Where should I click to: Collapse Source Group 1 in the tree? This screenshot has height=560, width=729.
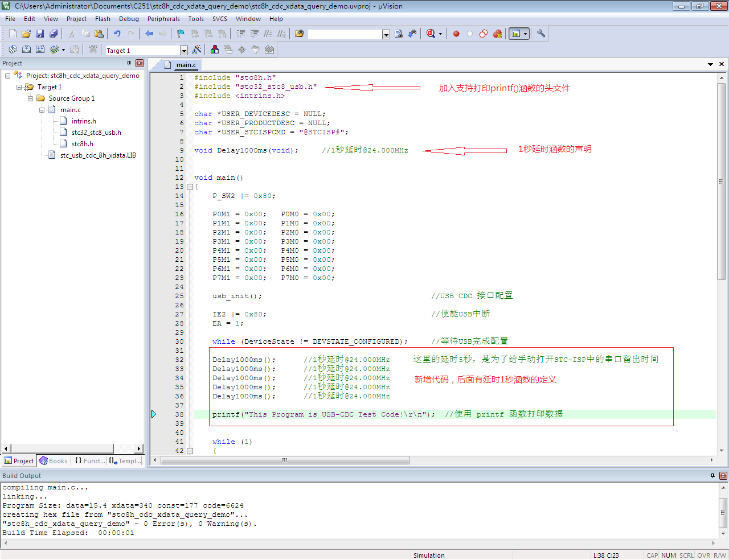pyautogui.click(x=30, y=98)
